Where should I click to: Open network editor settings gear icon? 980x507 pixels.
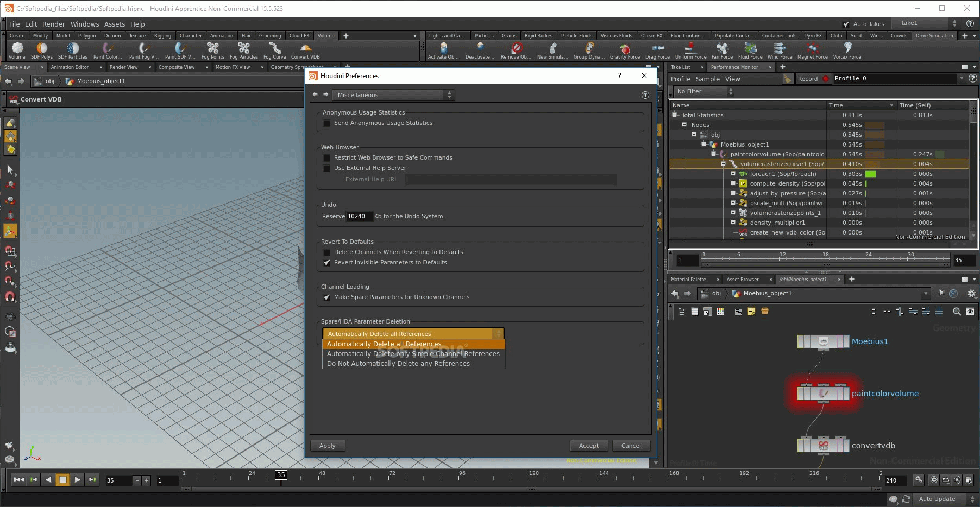(x=972, y=293)
